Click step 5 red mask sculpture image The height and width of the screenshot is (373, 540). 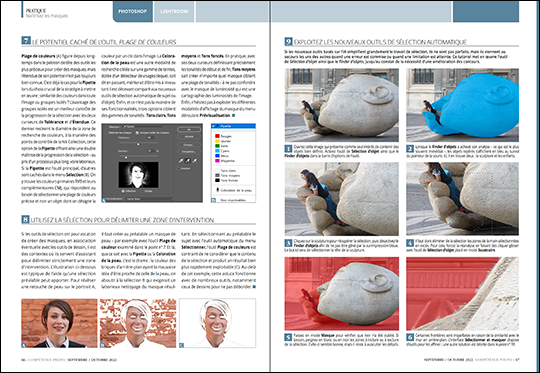(342, 294)
